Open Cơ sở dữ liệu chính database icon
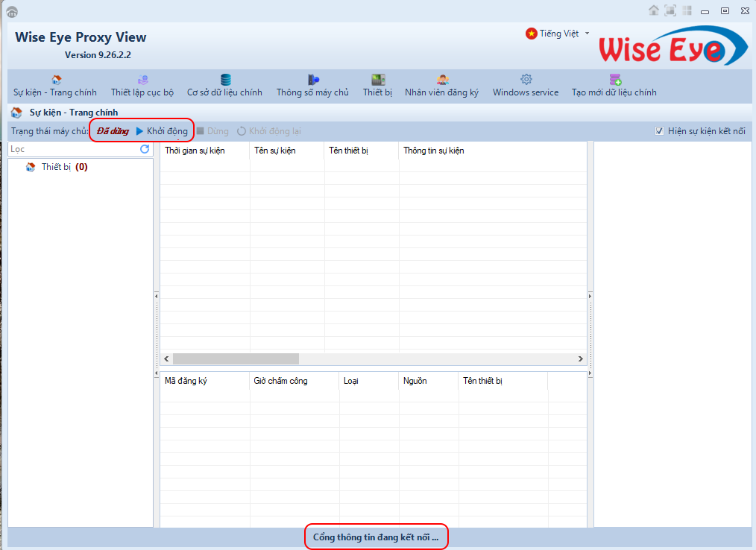 [x=225, y=80]
